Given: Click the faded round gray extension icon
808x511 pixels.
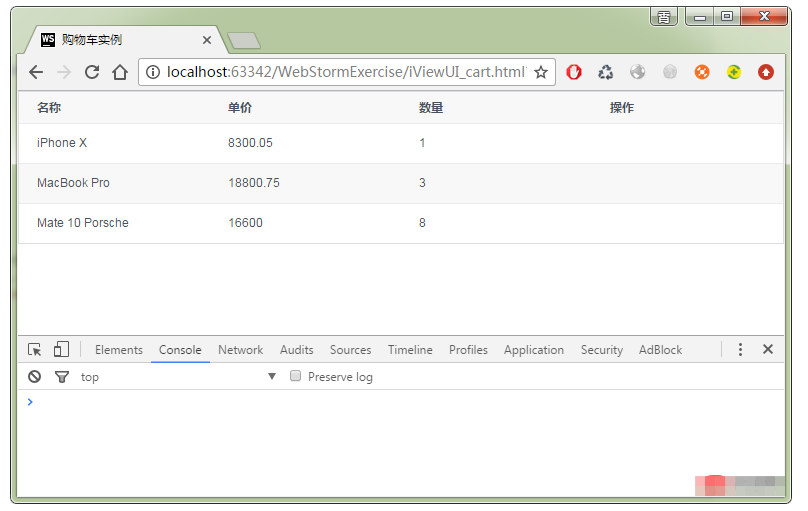Looking at the screenshot, I should [670, 72].
